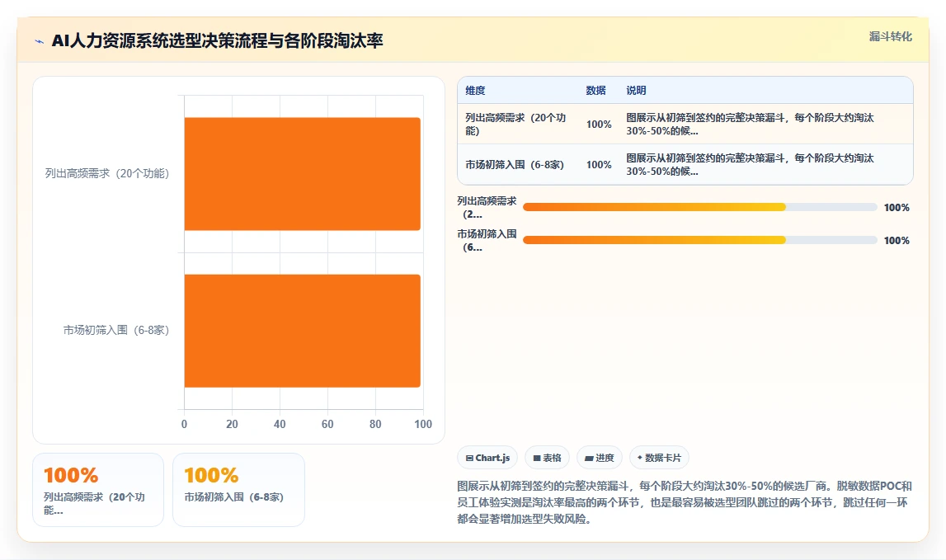Image resolution: width=946 pixels, height=560 pixels.
Task: Click the 维度 column header
Action: tap(475, 91)
